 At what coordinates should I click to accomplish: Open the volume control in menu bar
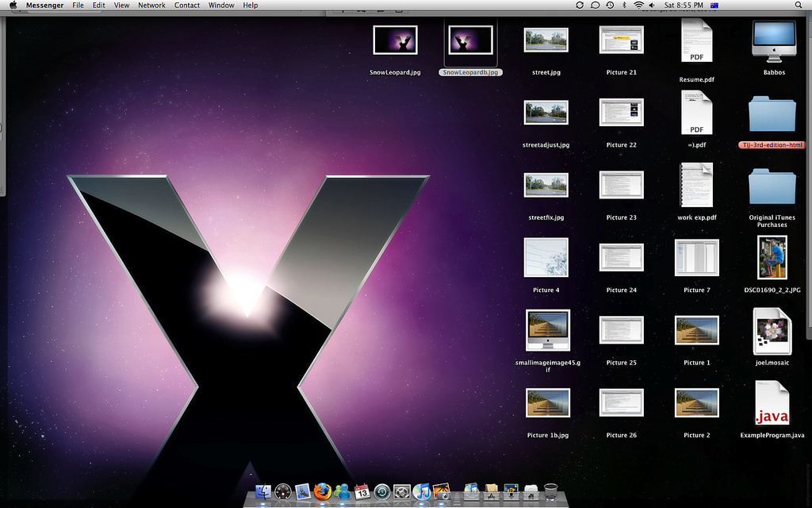(x=651, y=5)
